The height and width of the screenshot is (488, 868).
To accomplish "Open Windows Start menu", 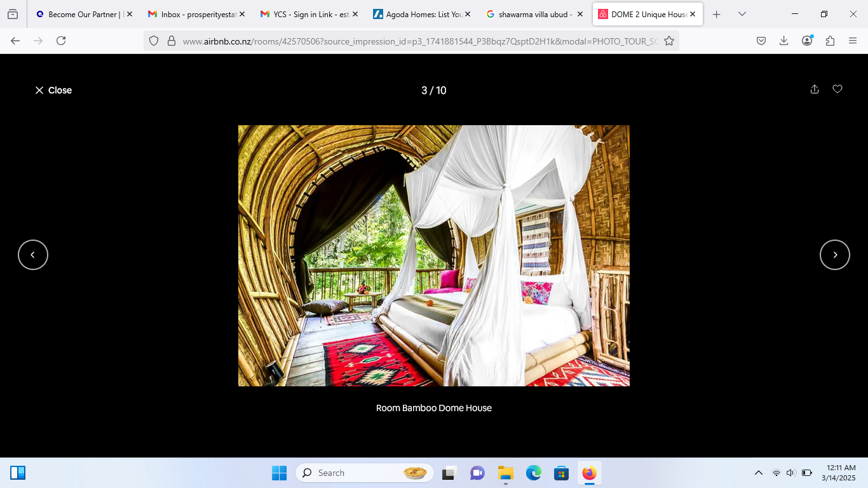I will [279, 473].
